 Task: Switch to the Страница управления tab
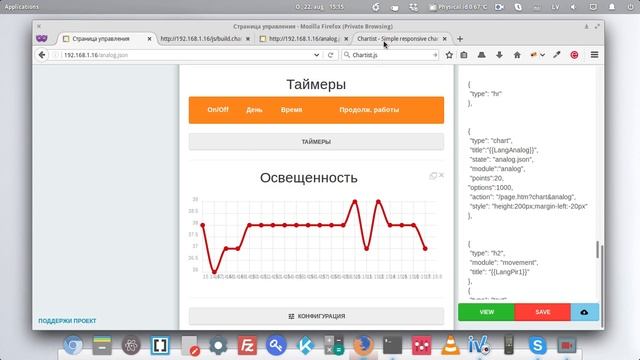(101, 39)
